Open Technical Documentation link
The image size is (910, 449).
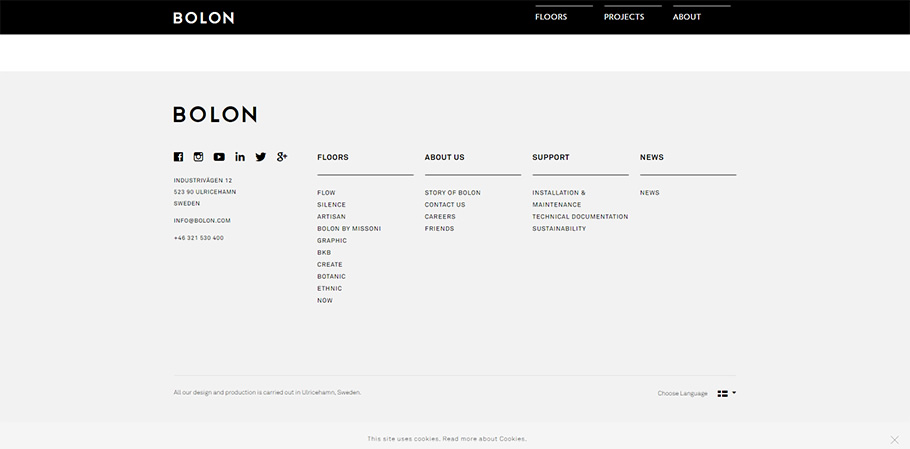580,217
